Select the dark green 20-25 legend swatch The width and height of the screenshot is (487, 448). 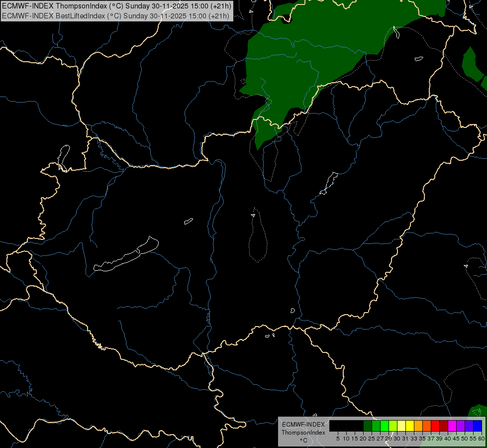(368, 426)
